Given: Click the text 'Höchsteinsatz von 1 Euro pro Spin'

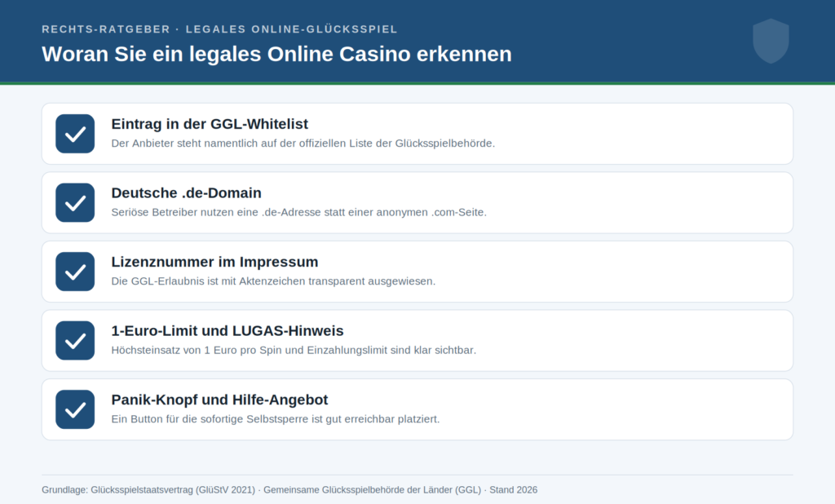Looking at the screenshot, I should [197, 350].
